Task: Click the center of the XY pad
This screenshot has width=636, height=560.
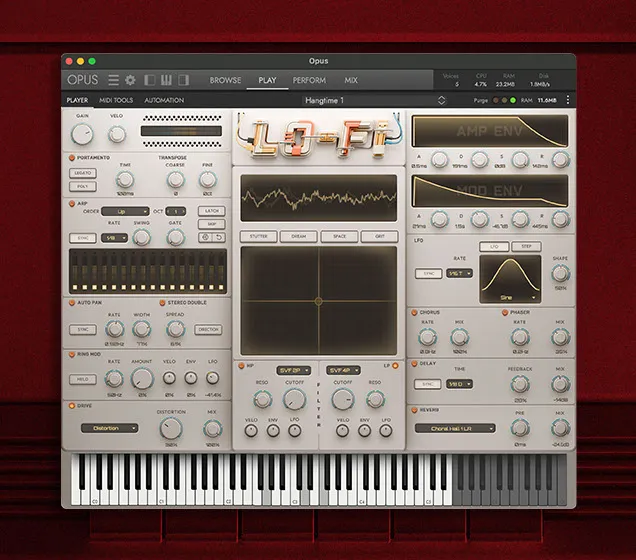Action: [318, 301]
